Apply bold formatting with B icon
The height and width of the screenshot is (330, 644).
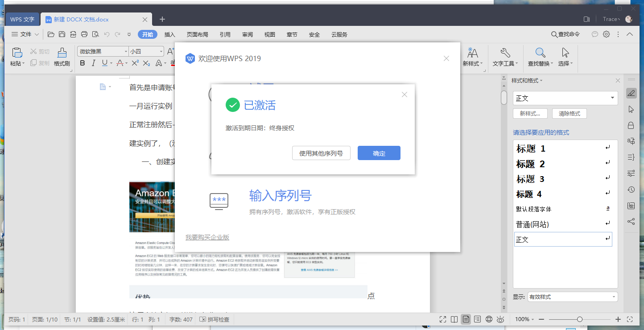pyautogui.click(x=82, y=63)
